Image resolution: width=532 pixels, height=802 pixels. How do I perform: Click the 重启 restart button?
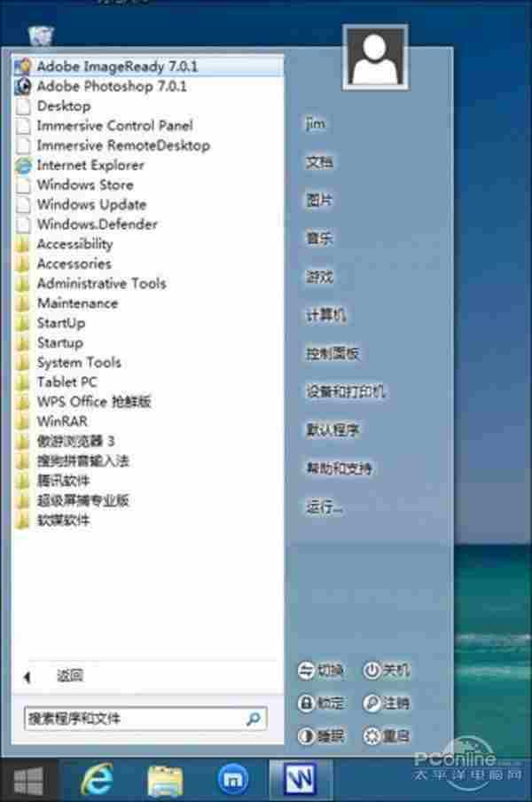click(x=387, y=735)
